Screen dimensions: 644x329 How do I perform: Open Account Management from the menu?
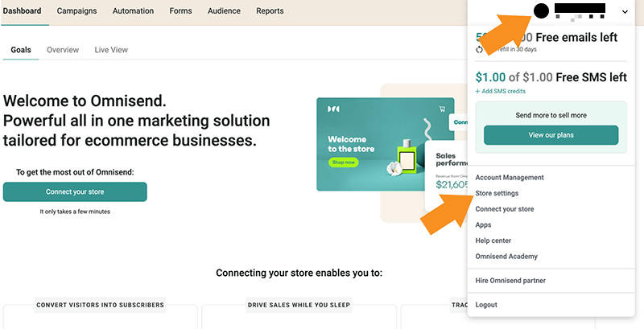pyautogui.click(x=510, y=177)
